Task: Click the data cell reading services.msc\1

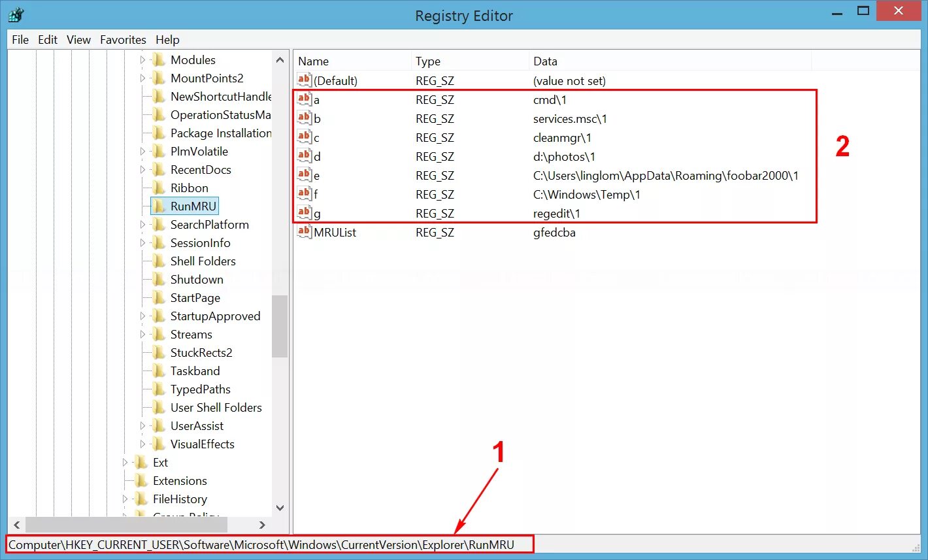Action: (x=570, y=119)
